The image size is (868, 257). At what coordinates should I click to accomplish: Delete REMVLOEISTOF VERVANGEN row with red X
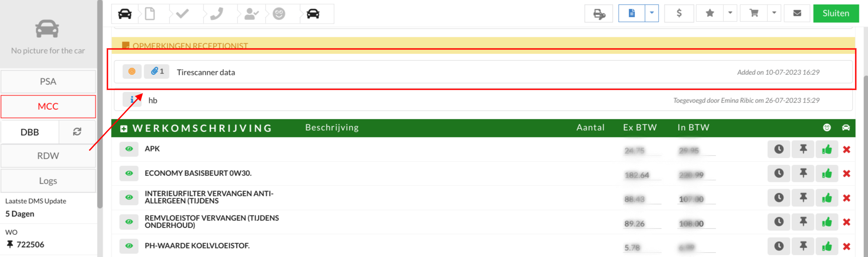point(846,222)
